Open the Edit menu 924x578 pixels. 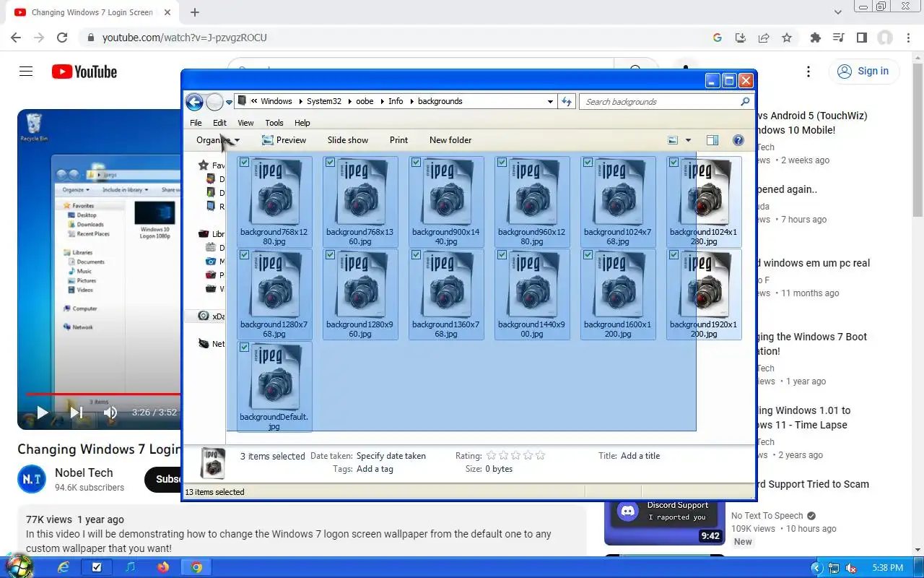pyautogui.click(x=219, y=123)
